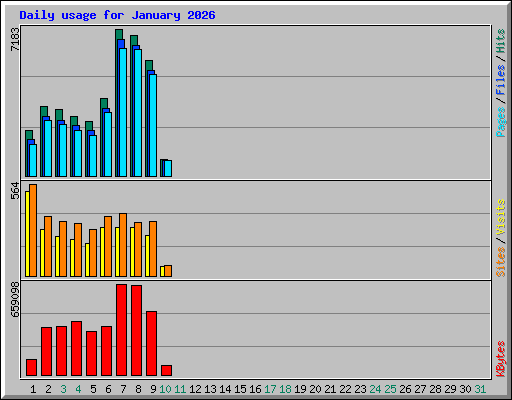Viewport: 512px width, 400px height.
Task: Click green day label 25 on the x-axis
Action: [390, 389]
